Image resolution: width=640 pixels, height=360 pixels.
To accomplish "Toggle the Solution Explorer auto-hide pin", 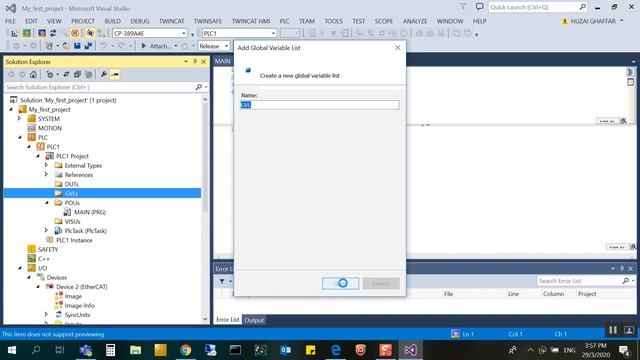I will (195, 62).
